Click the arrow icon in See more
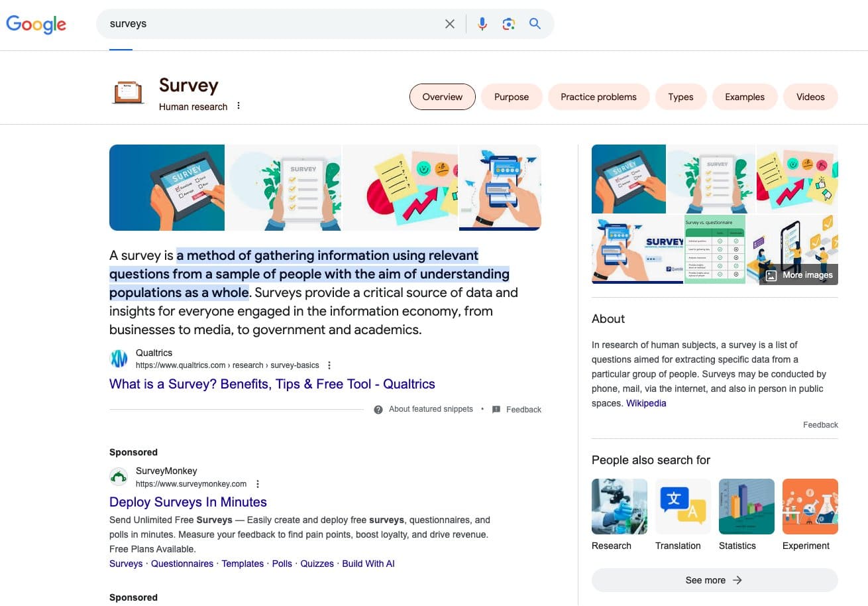 [737, 580]
